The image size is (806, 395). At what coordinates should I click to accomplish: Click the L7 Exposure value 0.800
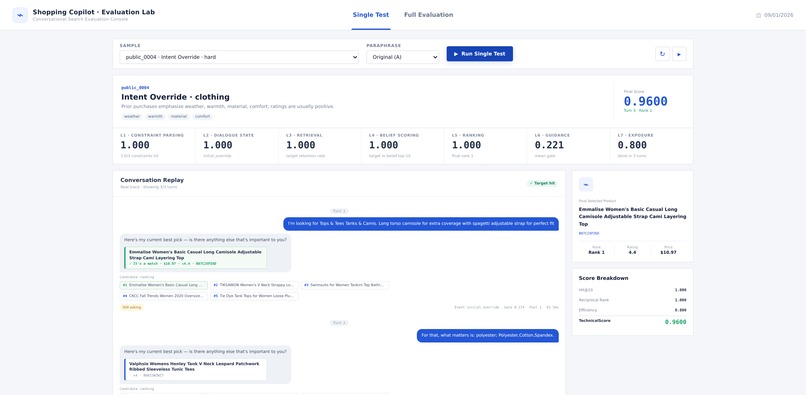tap(632, 146)
